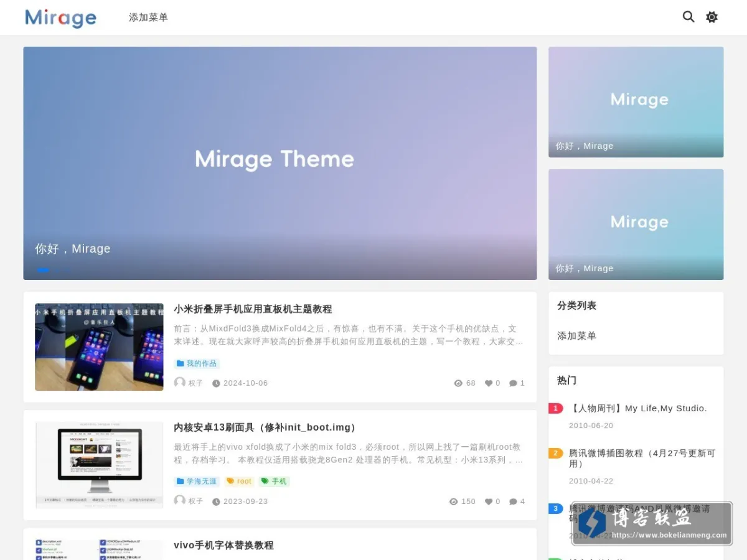Viewport: 747px width, 560px height.
Task: Filter by the root tag
Action: point(239,482)
